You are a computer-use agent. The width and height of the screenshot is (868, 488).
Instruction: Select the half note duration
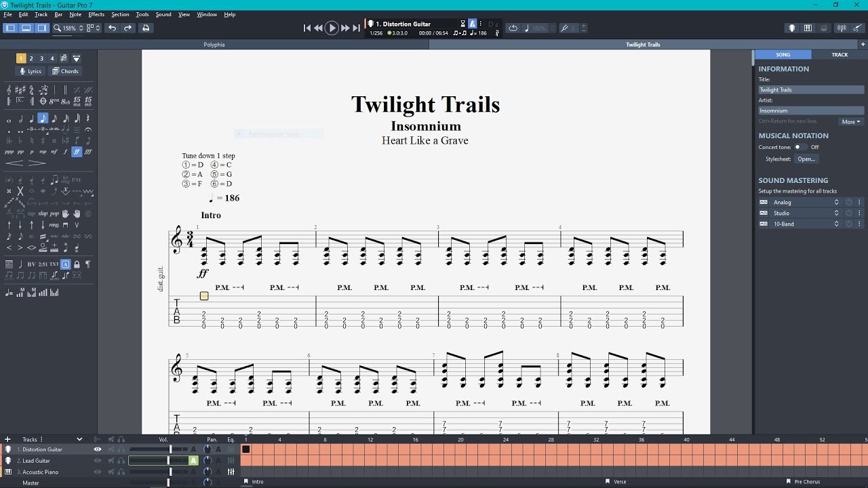pyautogui.click(x=20, y=119)
